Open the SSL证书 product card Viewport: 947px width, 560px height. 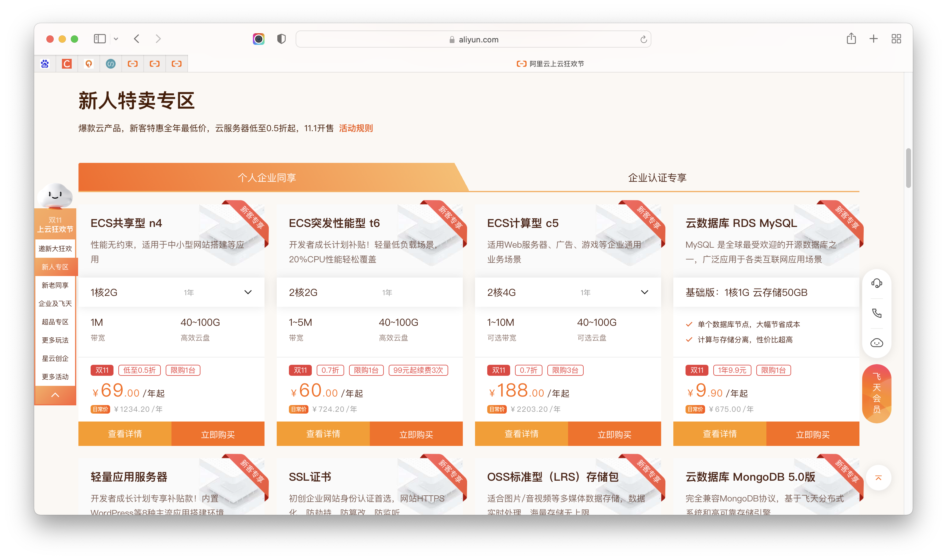click(370, 487)
